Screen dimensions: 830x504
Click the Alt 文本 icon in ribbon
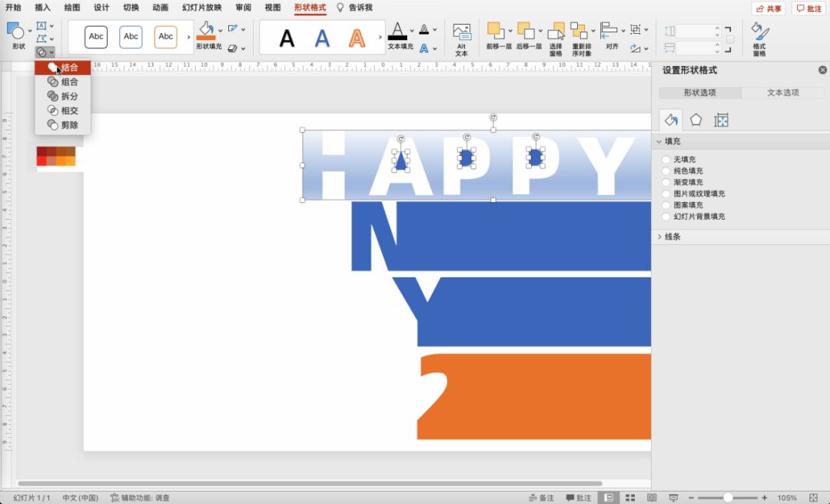coord(461,33)
